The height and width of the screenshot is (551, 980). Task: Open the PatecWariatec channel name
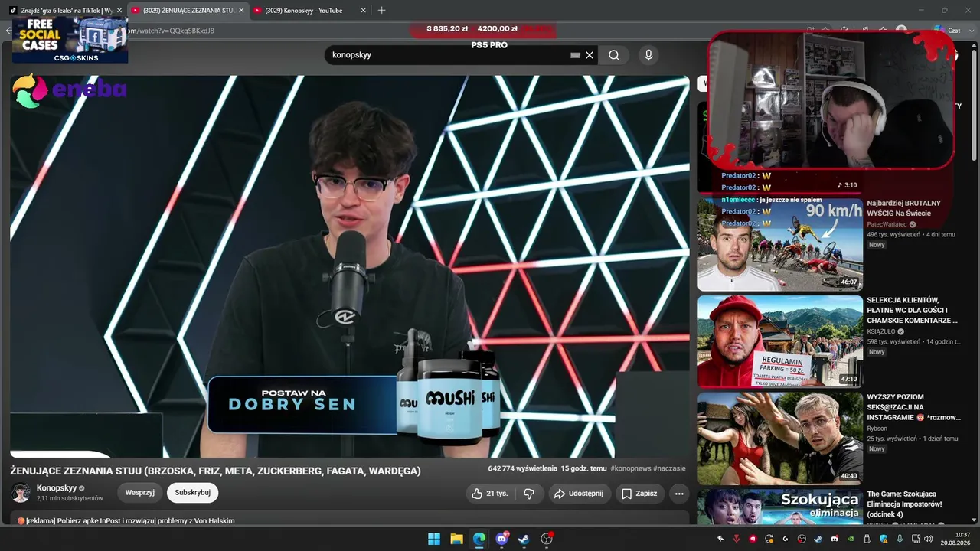(x=887, y=224)
